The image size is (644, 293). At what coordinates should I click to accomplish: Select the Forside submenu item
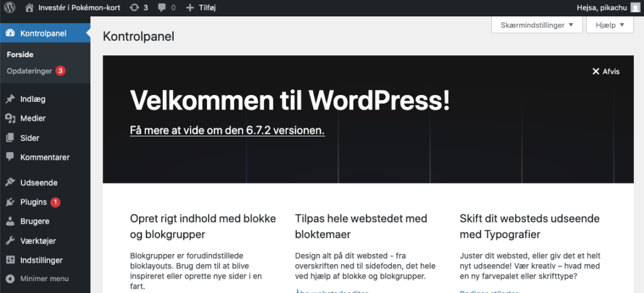pos(20,55)
